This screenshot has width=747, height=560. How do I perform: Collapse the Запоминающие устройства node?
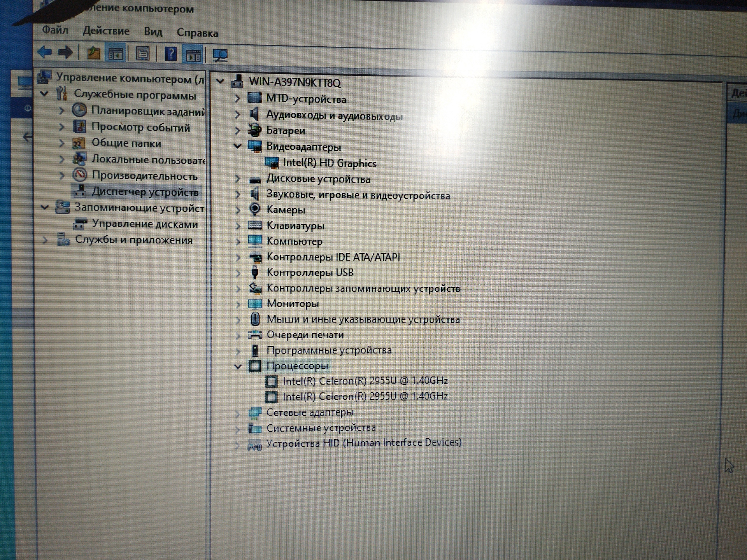click(45, 207)
